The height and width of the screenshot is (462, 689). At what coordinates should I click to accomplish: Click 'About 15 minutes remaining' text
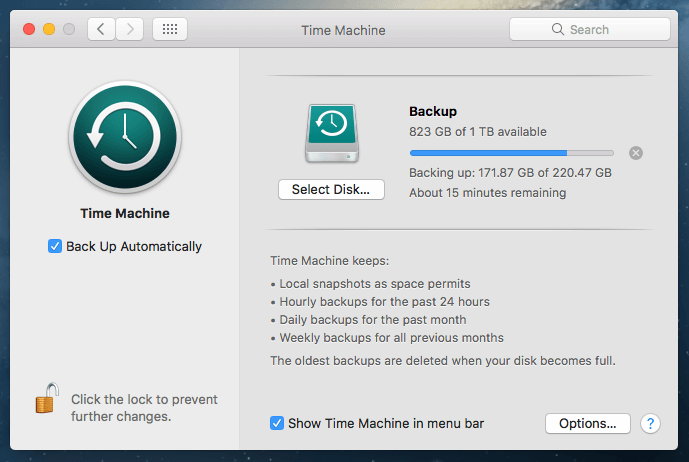[x=487, y=193]
